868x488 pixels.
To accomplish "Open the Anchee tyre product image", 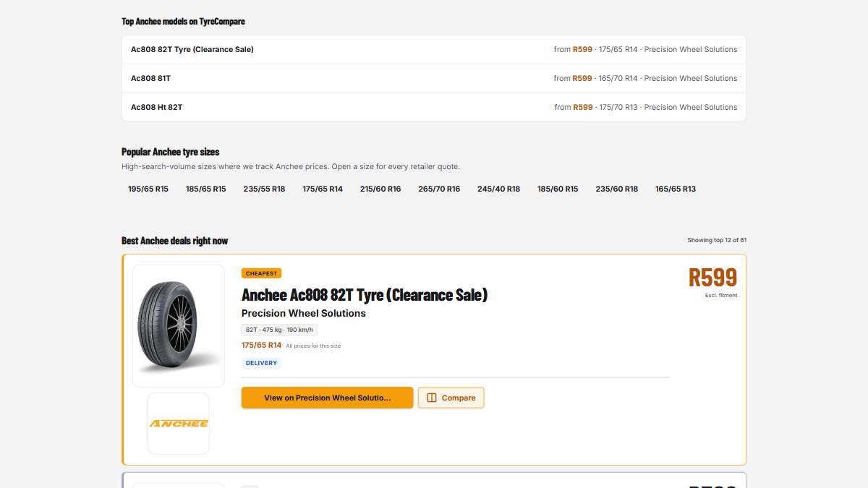I will point(179,326).
